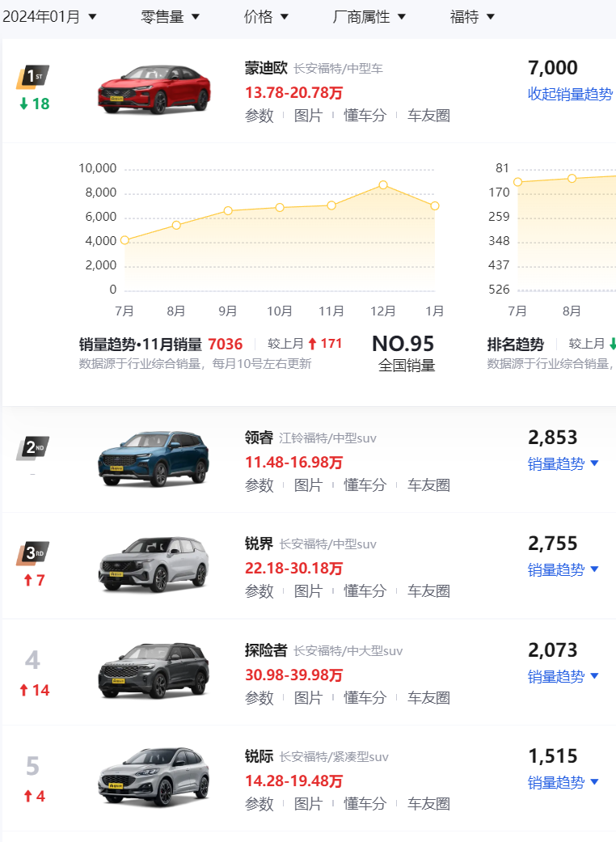Click the 领睿 blue SUV thumbnail
This screenshot has width=616, height=842.
[154, 459]
